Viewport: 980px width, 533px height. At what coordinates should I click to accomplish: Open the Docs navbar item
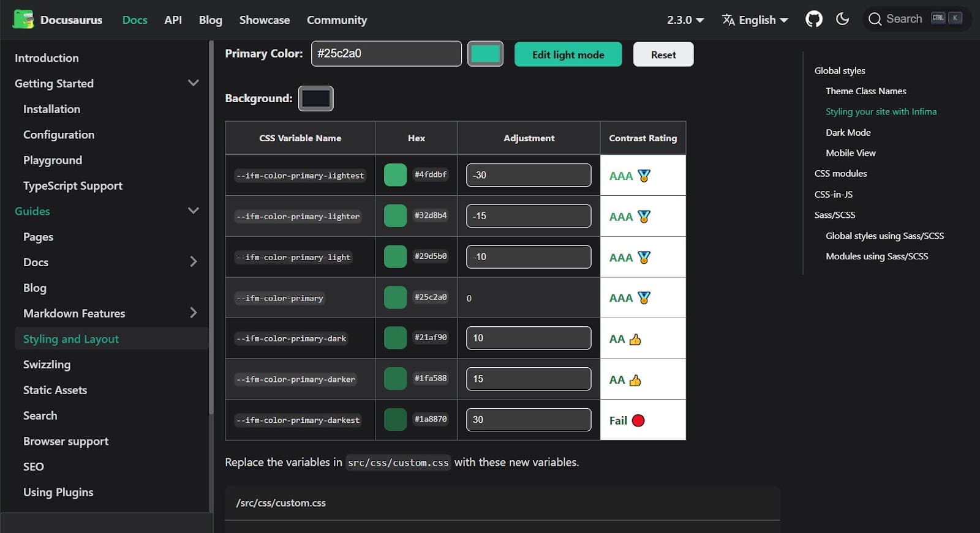click(x=135, y=20)
